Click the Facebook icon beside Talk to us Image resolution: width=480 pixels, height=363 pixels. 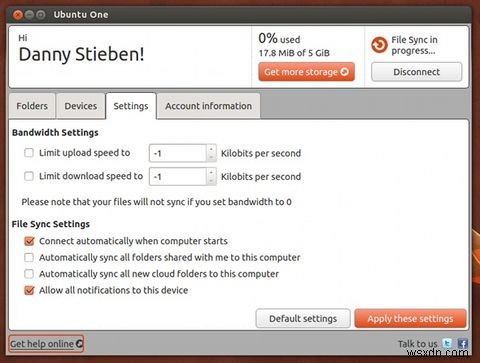[463, 343]
